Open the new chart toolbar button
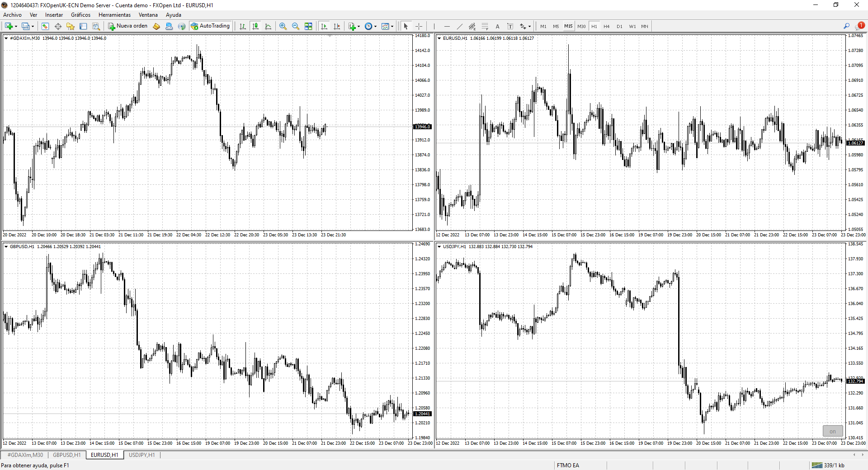868x470 pixels. tap(9, 26)
